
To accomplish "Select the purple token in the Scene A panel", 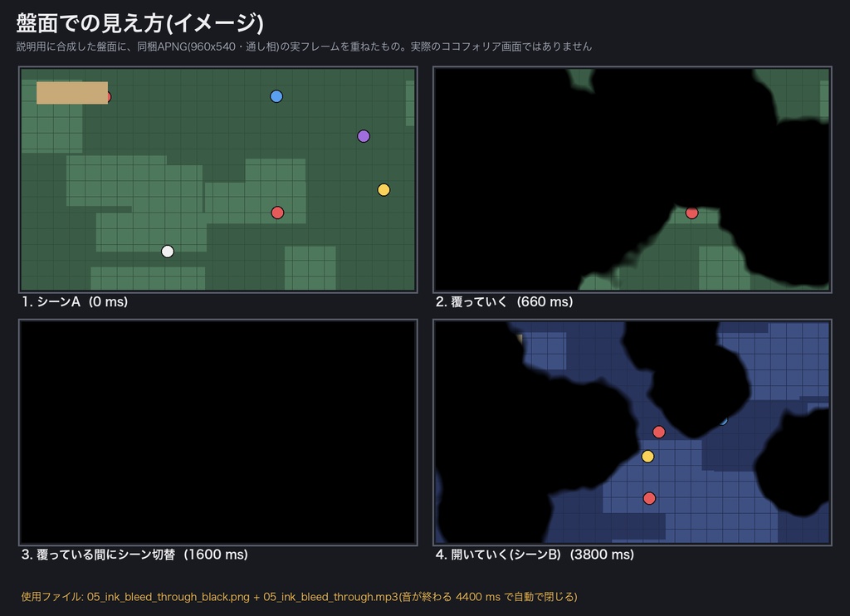I will 364,136.
